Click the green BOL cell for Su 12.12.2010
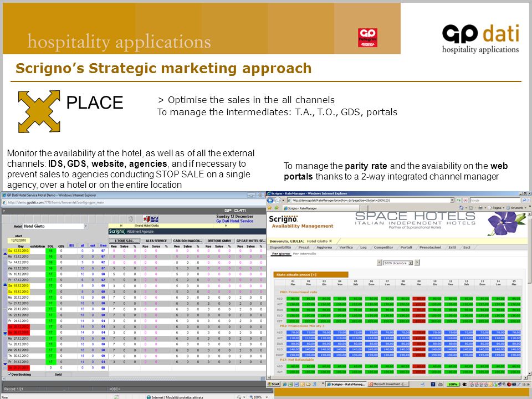The height and width of the screenshot is (399, 532). 50,251
